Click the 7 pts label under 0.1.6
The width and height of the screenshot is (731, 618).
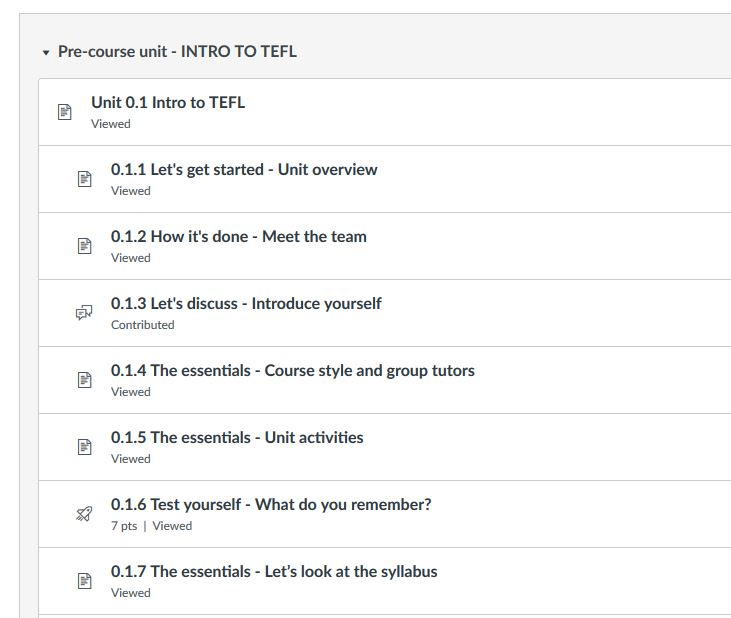[124, 526]
